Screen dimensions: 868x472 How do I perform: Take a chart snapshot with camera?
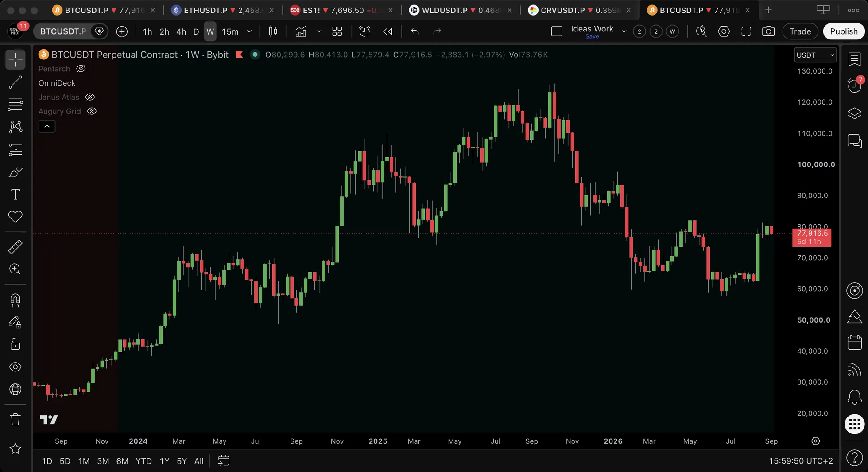pos(768,31)
